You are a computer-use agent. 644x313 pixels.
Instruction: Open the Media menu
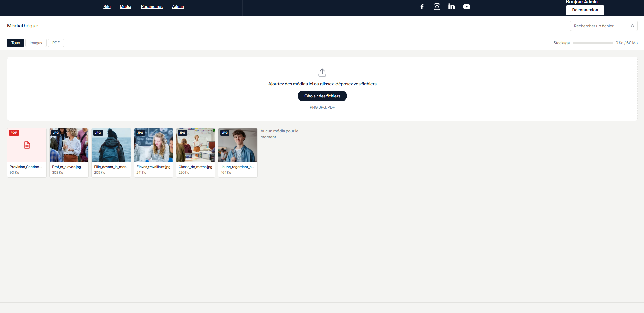tap(125, 7)
